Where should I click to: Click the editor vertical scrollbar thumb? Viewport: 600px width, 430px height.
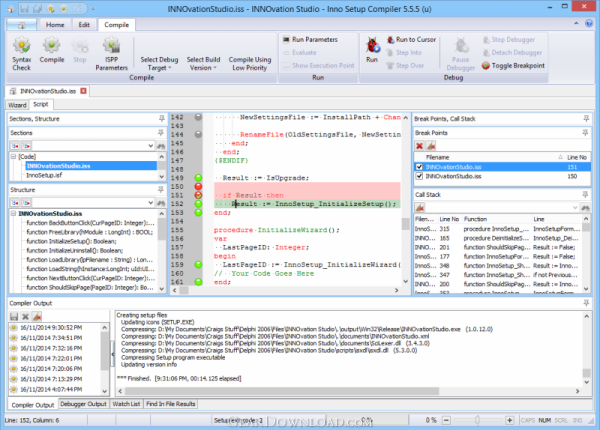pos(406,223)
